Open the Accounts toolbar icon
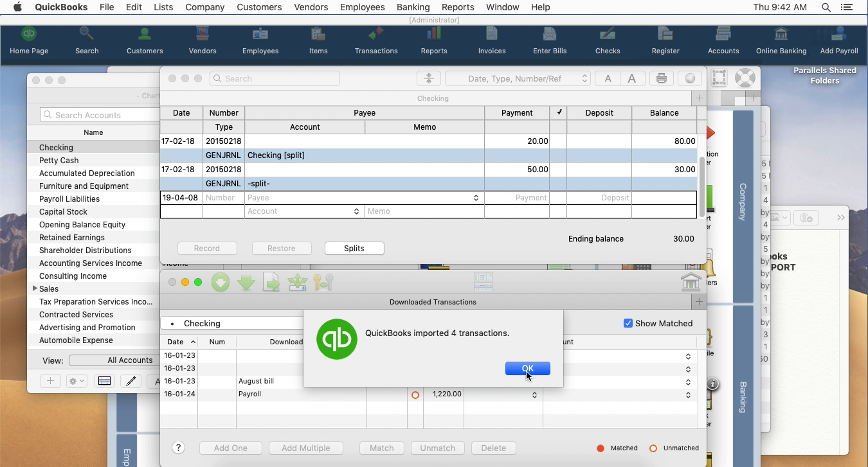 (x=723, y=40)
